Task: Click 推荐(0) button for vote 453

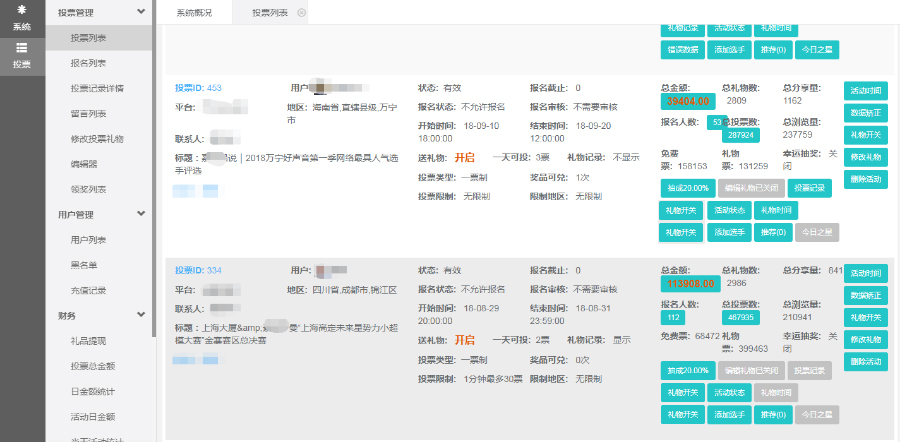Action: 773,232
